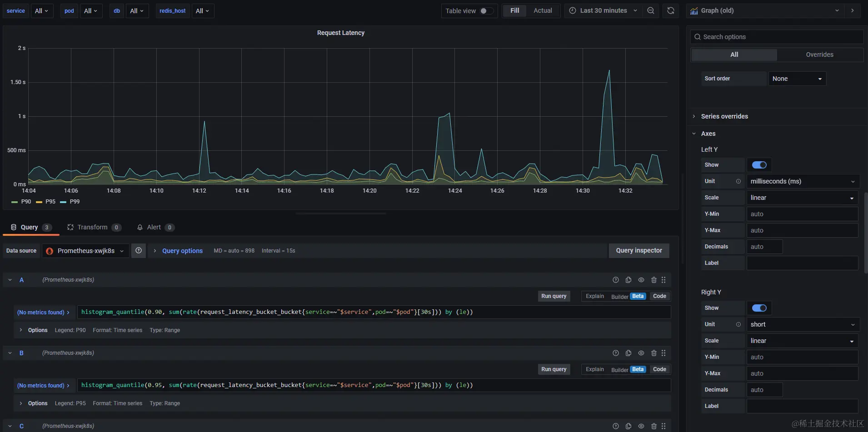Viewport: 868px width, 432px height.
Task: Zoom out the time range
Action: point(651,10)
